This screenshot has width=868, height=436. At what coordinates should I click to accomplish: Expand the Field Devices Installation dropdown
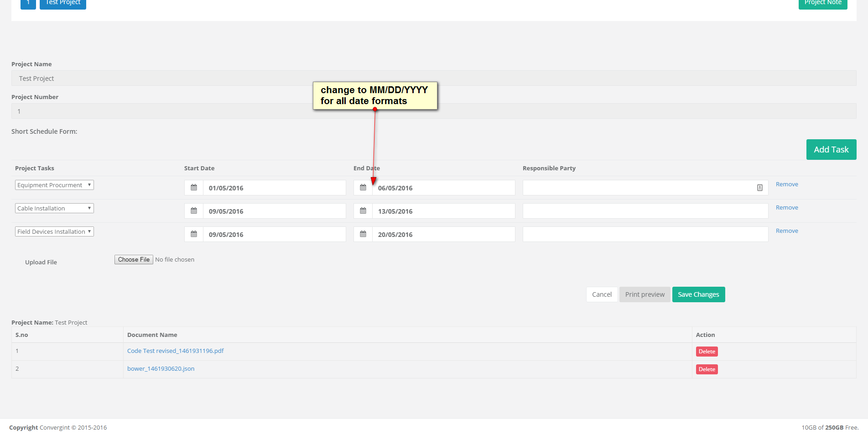pyautogui.click(x=54, y=231)
